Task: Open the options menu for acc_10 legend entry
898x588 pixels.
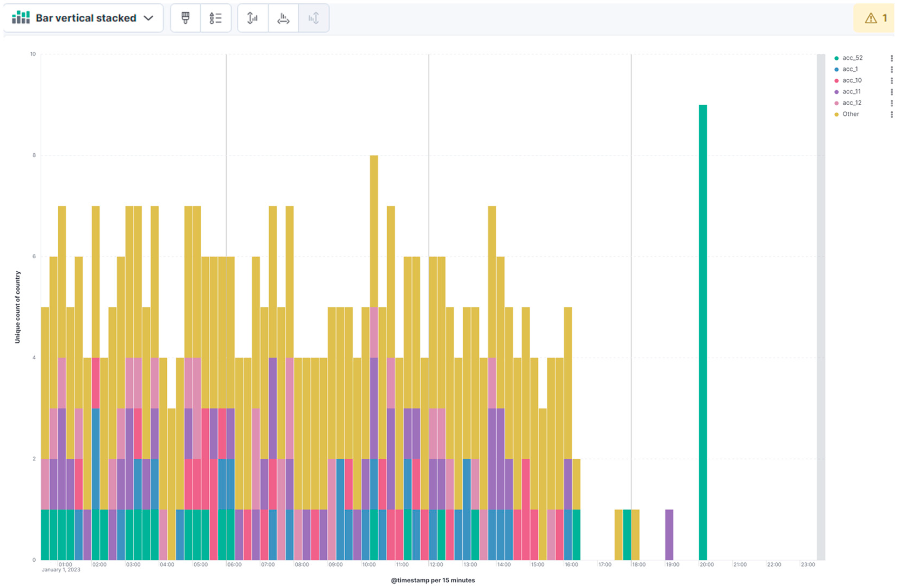Action: point(892,81)
